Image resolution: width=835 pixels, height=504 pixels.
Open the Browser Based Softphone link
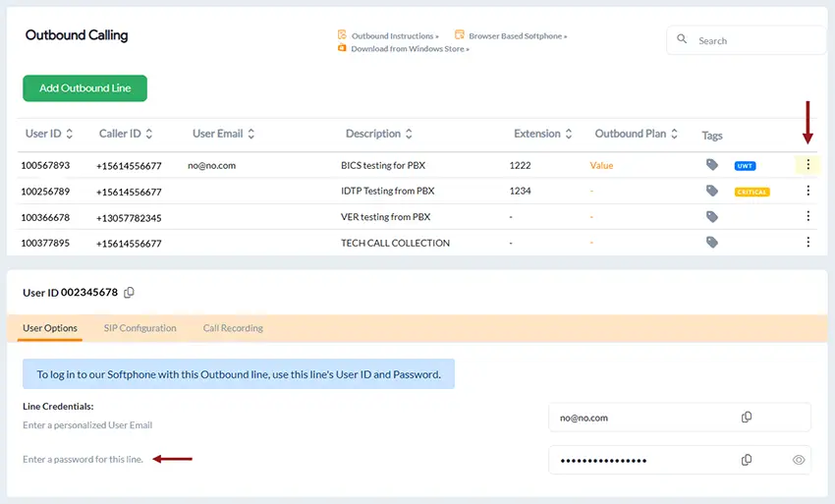tap(518, 36)
